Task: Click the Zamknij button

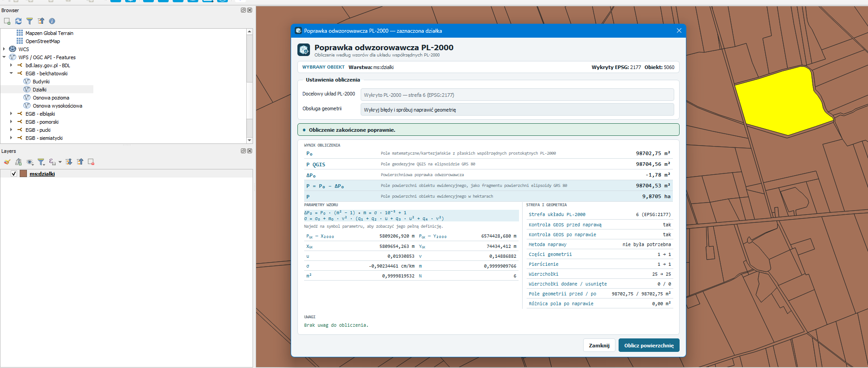Action: (x=599, y=346)
